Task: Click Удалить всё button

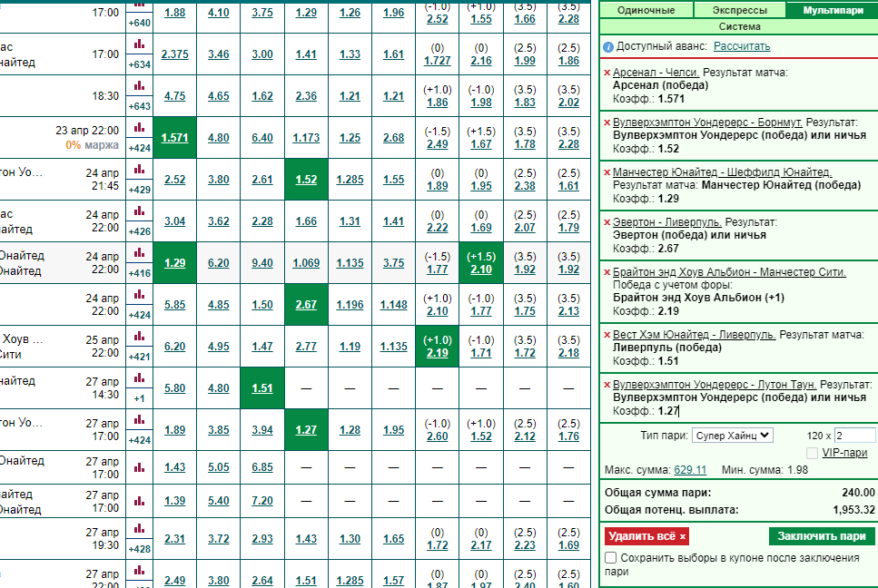Action: coord(646,536)
